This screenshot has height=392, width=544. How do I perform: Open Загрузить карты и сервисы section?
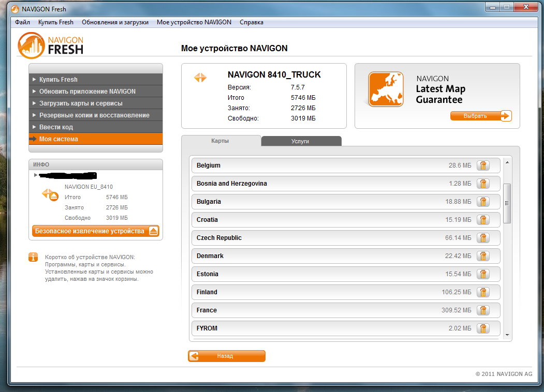[x=81, y=103]
